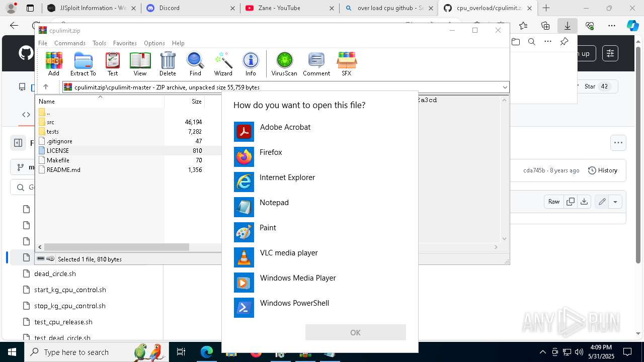Open Edge in the taskbar
The width and height of the screenshot is (644, 362).
[x=207, y=352]
